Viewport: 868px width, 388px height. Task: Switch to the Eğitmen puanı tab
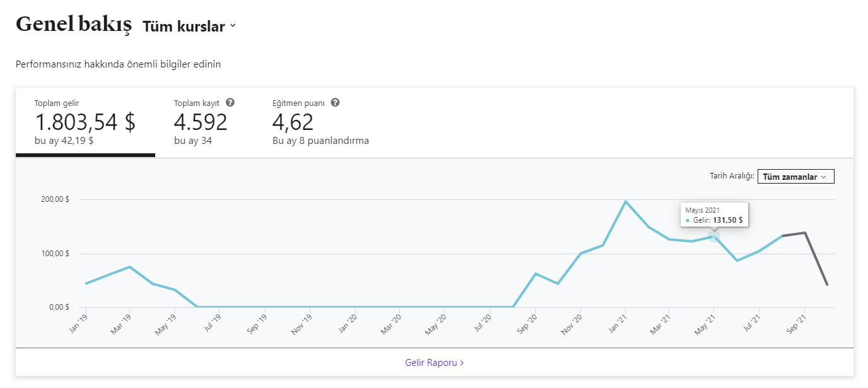pos(320,122)
